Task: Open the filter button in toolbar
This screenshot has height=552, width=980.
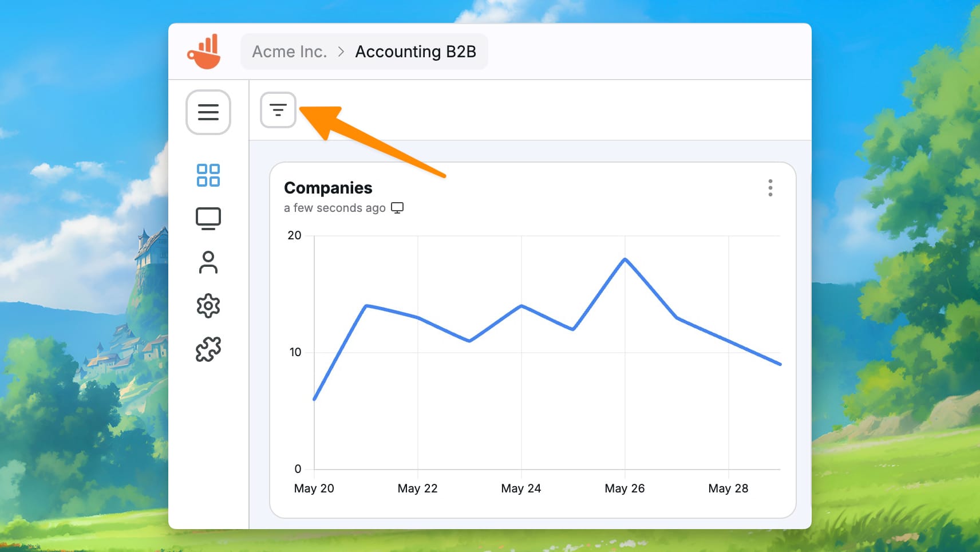Action: point(278,110)
